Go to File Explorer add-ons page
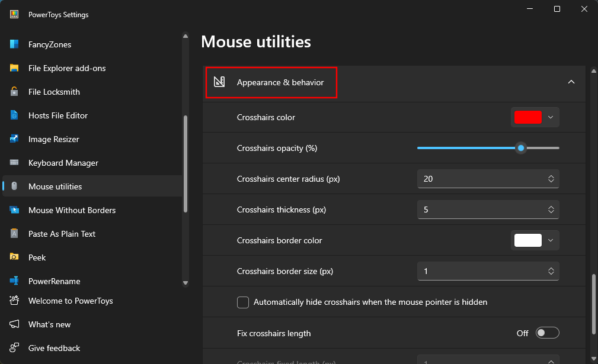 (92, 68)
